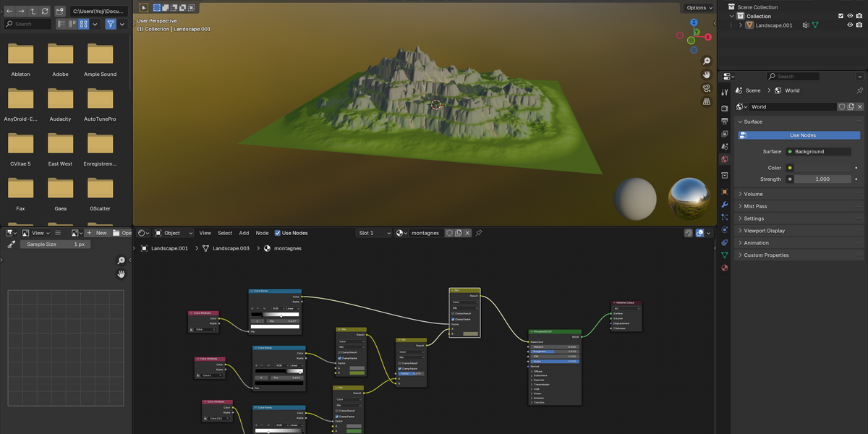
Task: Click the Use Nodes button in World
Action: pos(799,135)
